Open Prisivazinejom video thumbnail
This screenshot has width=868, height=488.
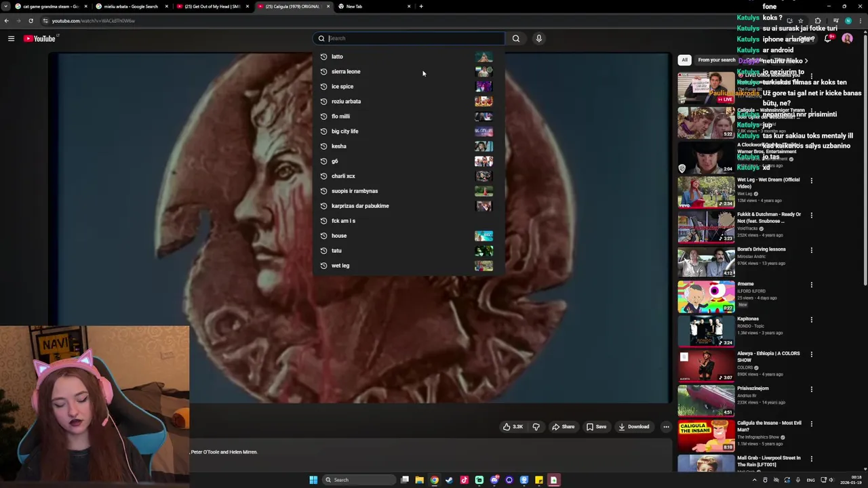tap(705, 401)
